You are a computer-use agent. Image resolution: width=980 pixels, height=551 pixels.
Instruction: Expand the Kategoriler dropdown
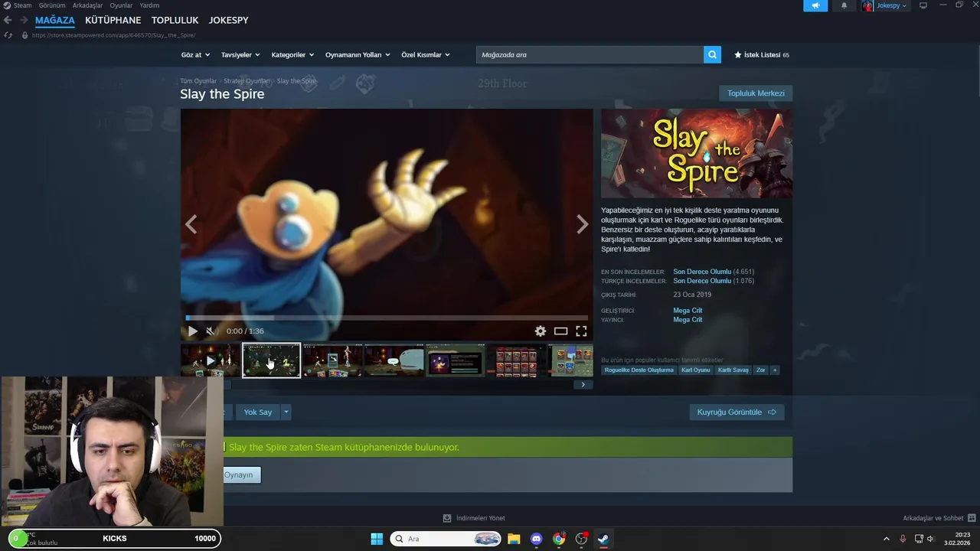(292, 54)
